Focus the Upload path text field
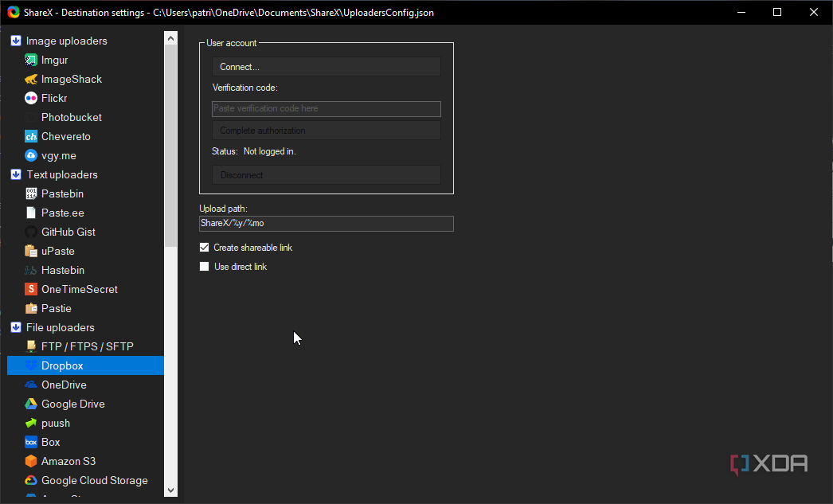833x504 pixels. coord(327,224)
